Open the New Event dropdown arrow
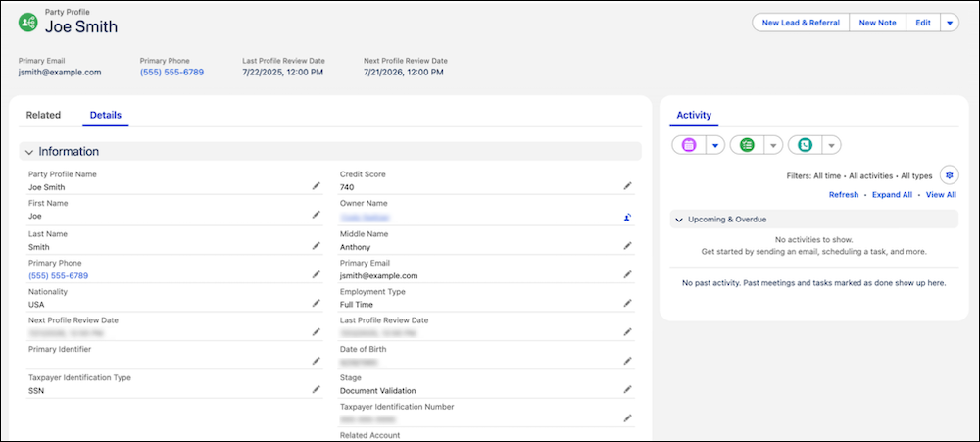This screenshot has height=442, width=980. coord(715,145)
